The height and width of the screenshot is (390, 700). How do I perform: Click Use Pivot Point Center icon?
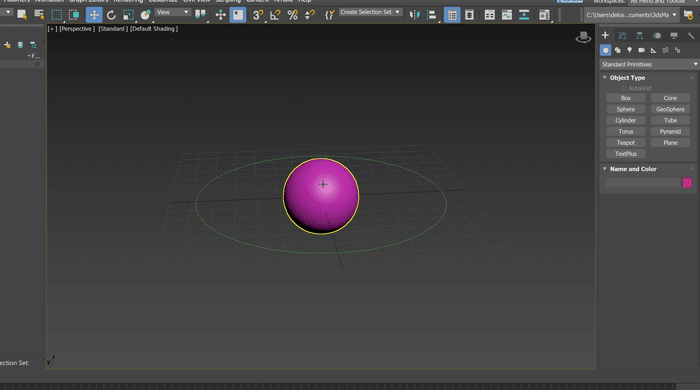pyautogui.click(x=200, y=15)
